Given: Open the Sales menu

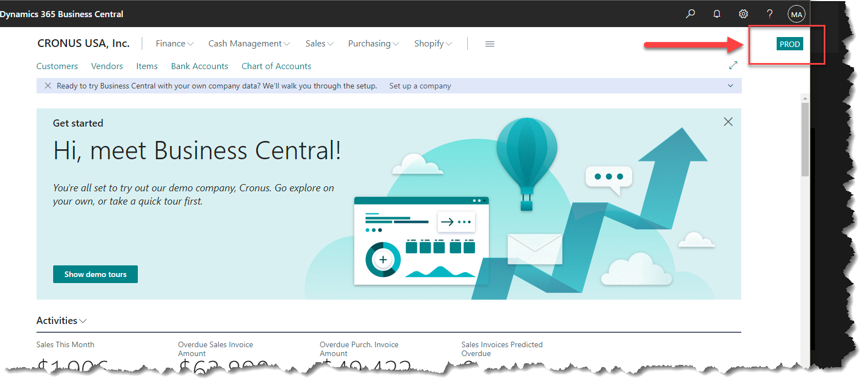Looking at the screenshot, I should tap(319, 44).
